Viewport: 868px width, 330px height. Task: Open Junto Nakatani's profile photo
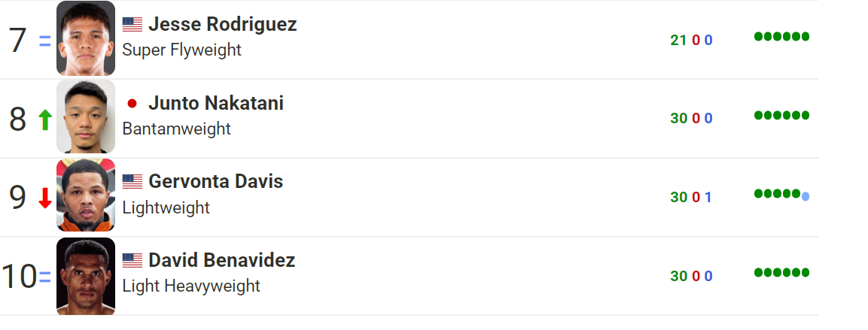(x=86, y=117)
